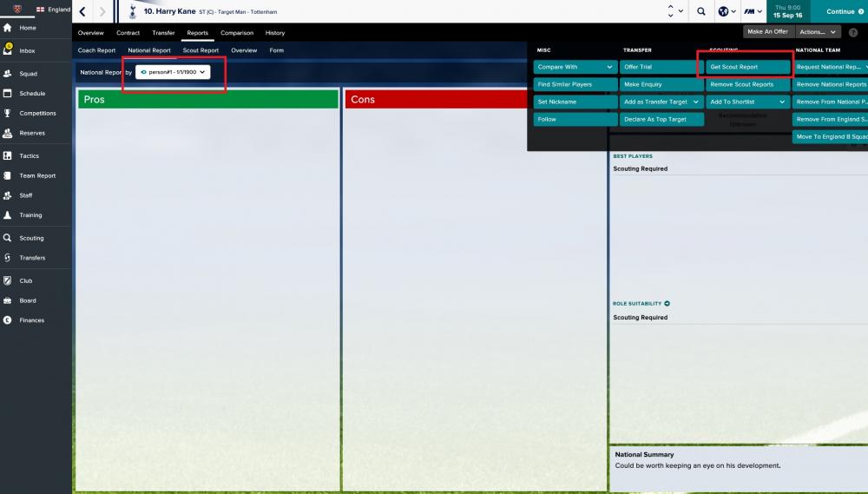Click the help question mark icon
The height and width of the screenshot is (494, 868).
[852, 32]
